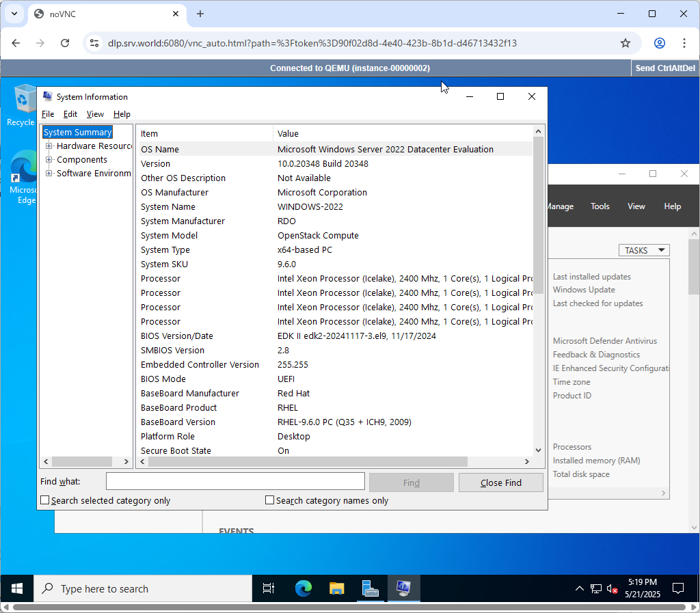700x613 pixels.
Task: Expand Software Environment tree node
Action: [49, 173]
